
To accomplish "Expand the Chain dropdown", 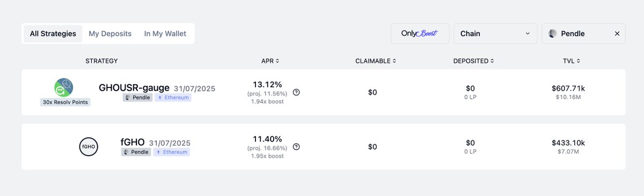I will [x=495, y=33].
